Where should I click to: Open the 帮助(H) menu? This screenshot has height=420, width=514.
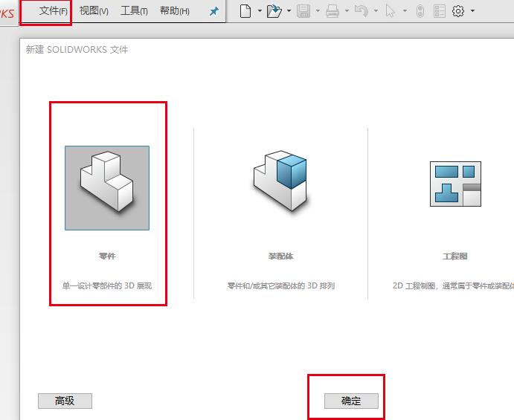(x=174, y=11)
